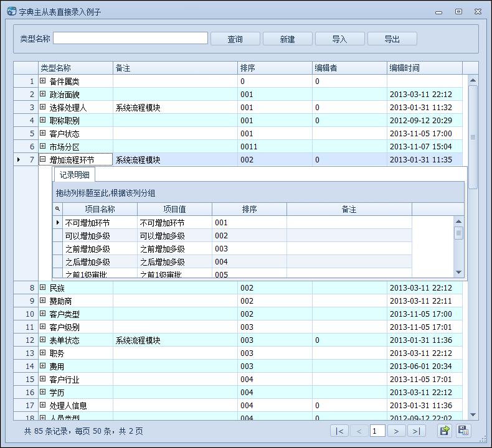Maximize the dictionary window

(x=458, y=12)
